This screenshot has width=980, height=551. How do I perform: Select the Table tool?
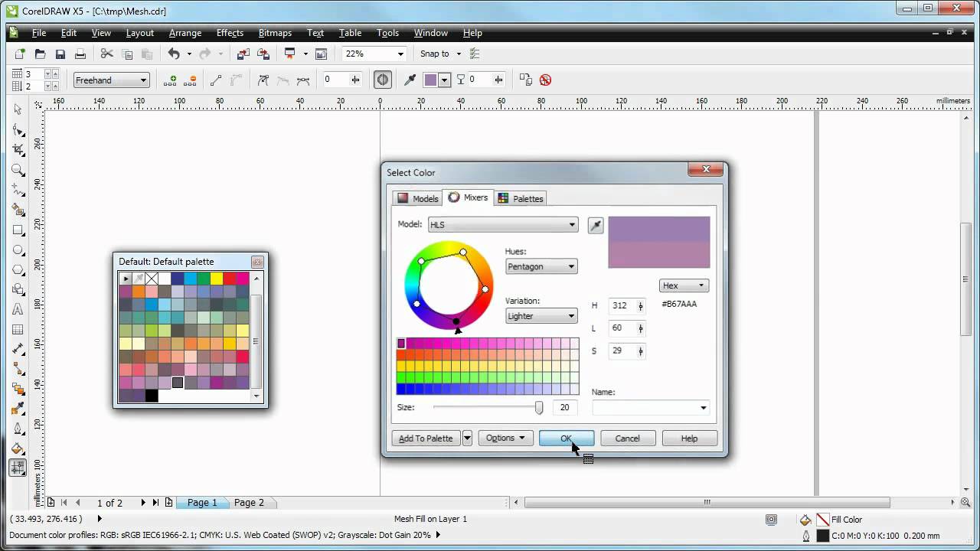pyautogui.click(x=18, y=329)
